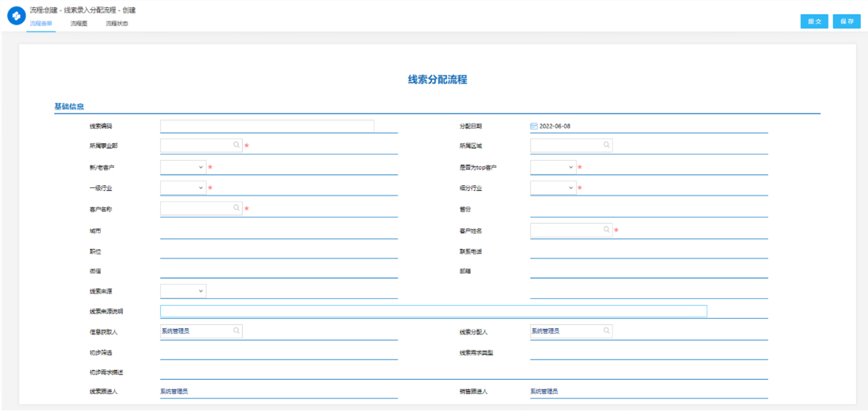Click the search icon in 所属事业部 field

[237, 145]
